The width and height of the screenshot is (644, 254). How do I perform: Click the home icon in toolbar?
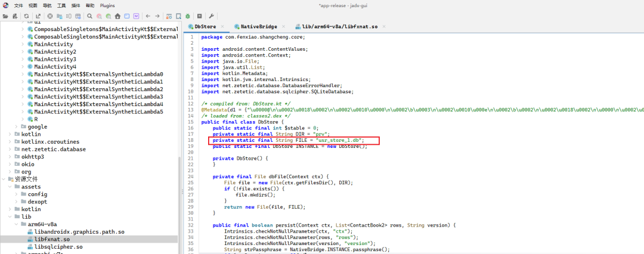[x=117, y=16]
